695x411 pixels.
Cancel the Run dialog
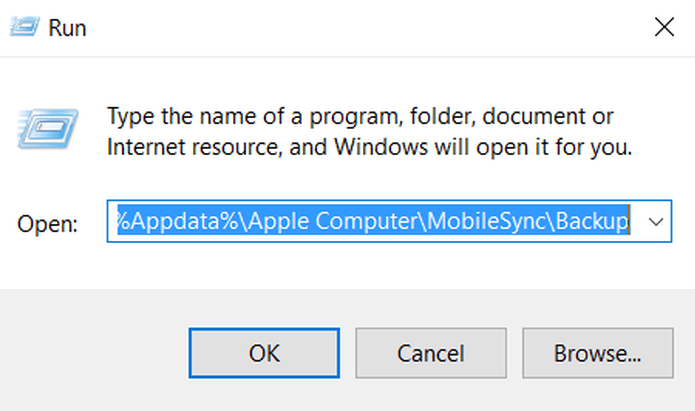click(430, 353)
